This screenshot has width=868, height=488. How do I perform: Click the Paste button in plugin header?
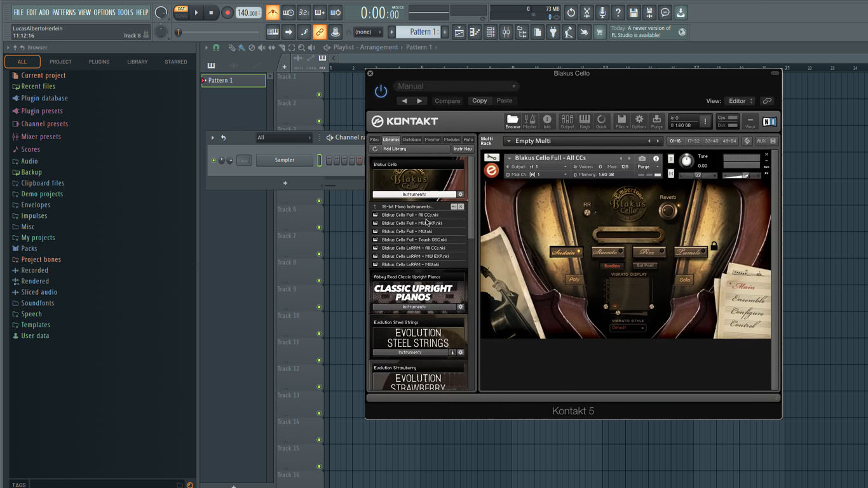coord(505,100)
